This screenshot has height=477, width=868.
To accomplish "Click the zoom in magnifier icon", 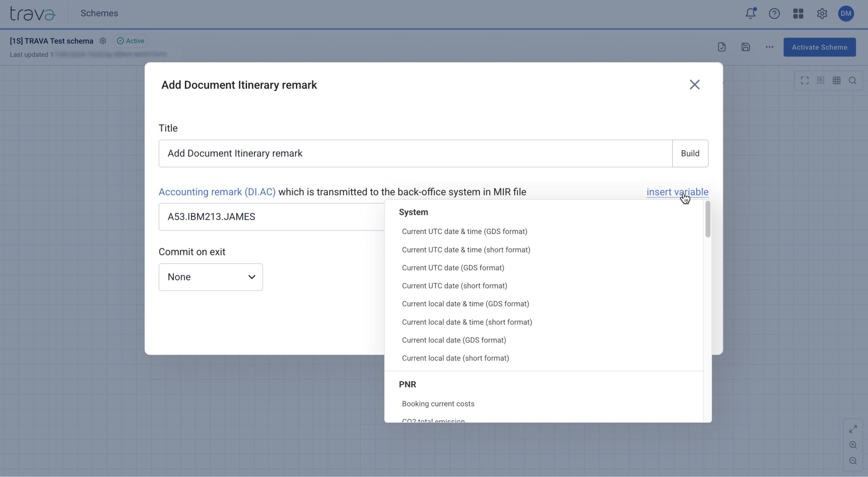I will (x=853, y=445).
